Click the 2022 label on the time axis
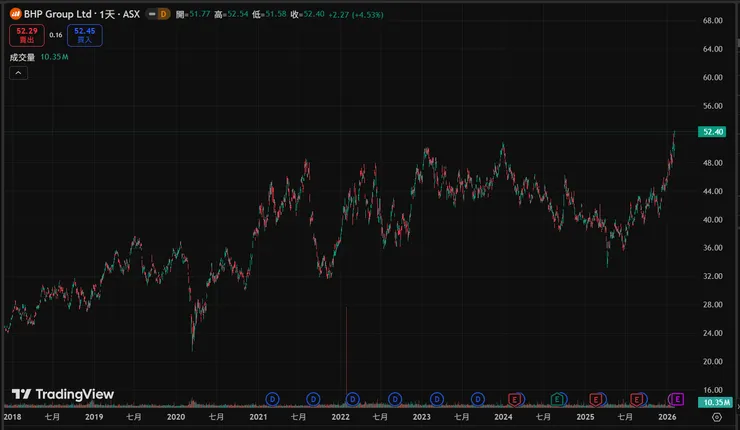 pyautogui.click(x=340, y=416)
